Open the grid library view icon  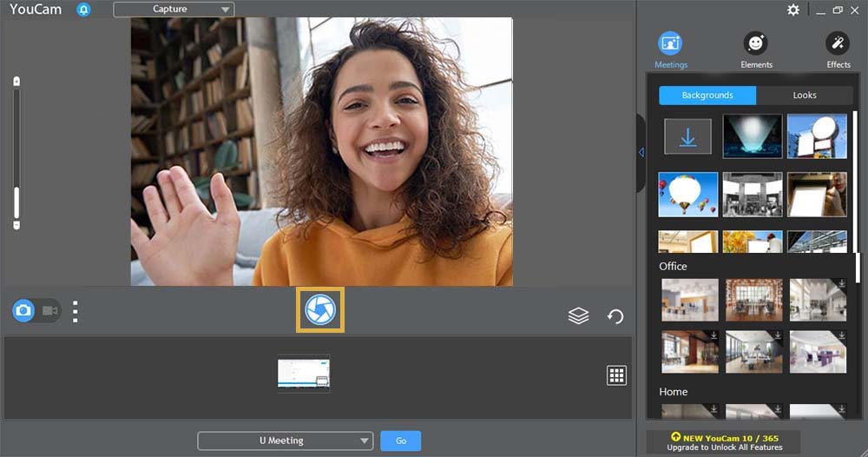pyautogui.click(x=616, y=375)
